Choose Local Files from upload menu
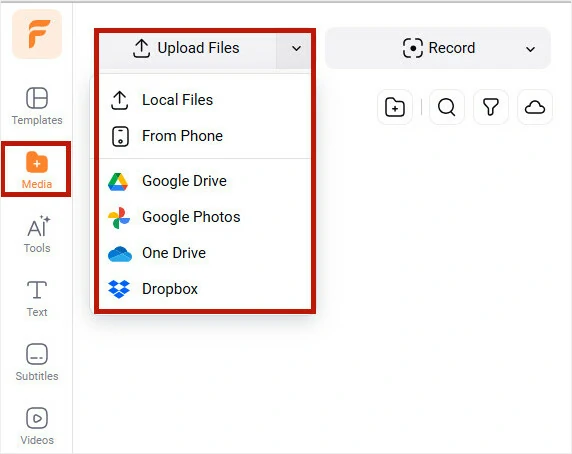The image size is (572, 454). click(205, 100)
